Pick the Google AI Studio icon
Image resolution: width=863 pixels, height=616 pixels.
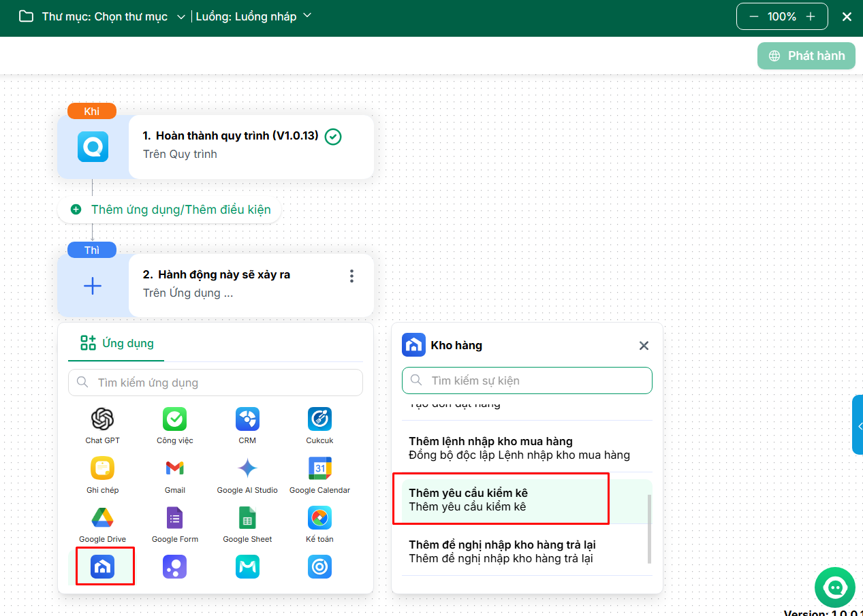point(247,468)
